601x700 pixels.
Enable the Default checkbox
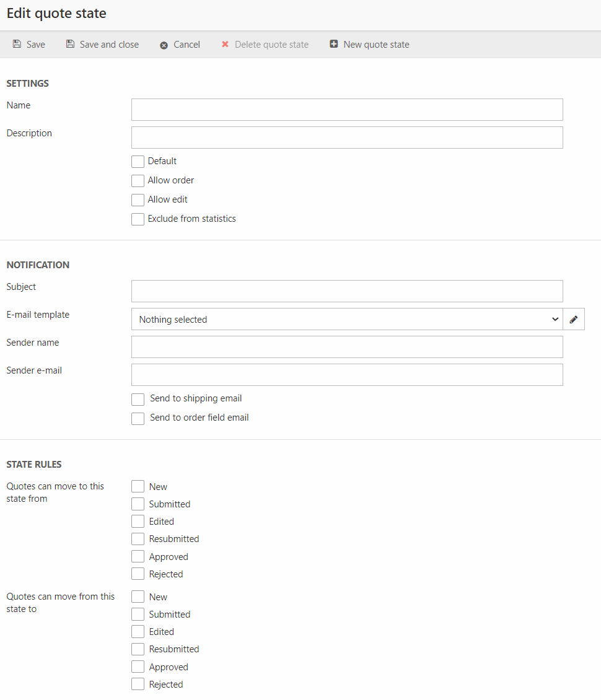(138, 162)
